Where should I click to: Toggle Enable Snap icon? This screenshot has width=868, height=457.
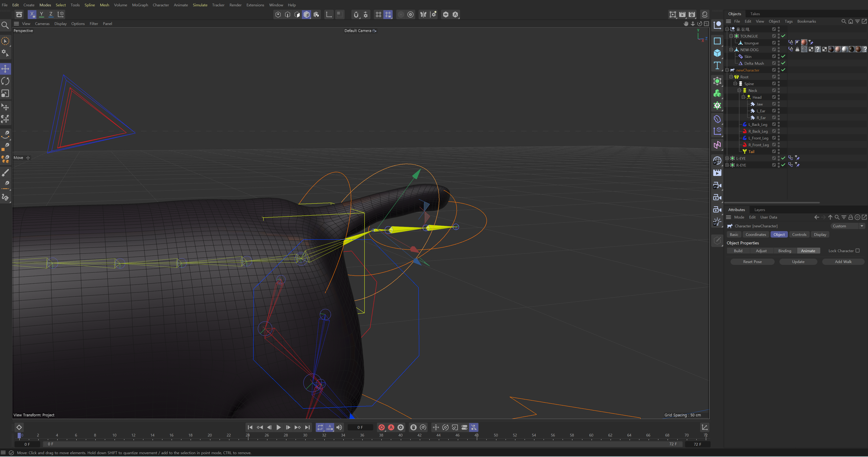(356, 14)
